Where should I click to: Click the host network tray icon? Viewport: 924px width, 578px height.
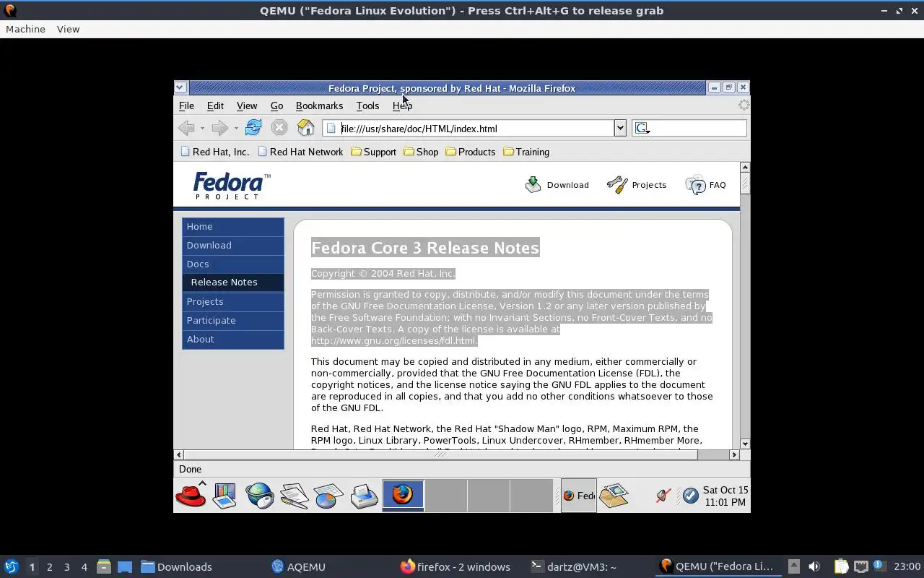pos(860,566)
